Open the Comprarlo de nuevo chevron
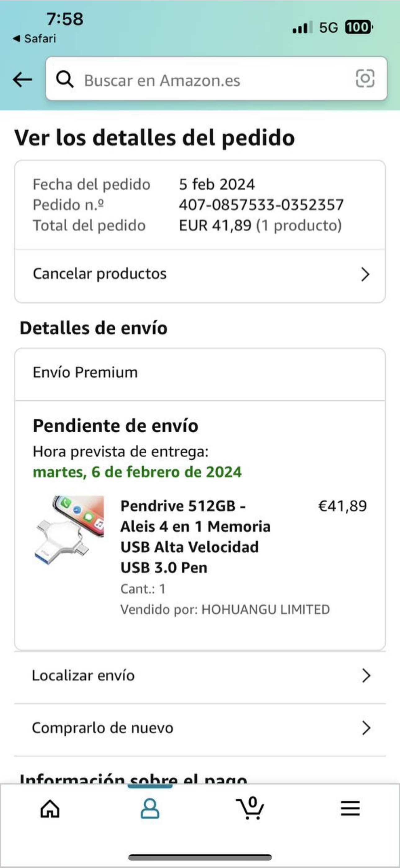Viewport: 400px width, 868px height. click(x=366, y=728)
